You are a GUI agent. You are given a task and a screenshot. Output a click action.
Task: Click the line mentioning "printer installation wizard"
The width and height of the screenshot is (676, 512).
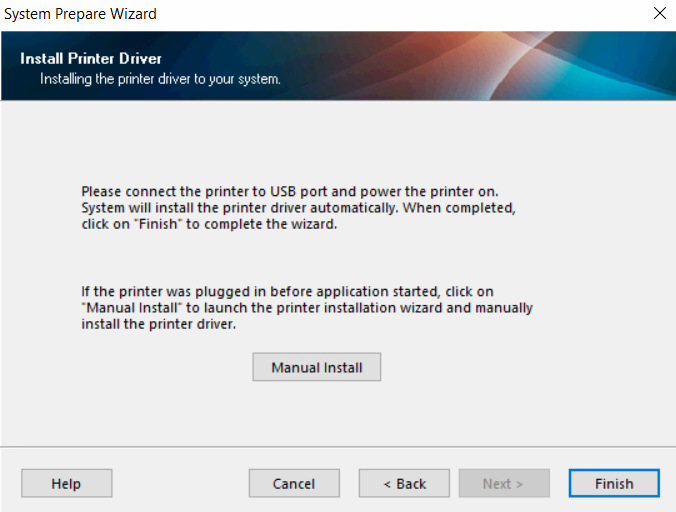click(307, 307)
